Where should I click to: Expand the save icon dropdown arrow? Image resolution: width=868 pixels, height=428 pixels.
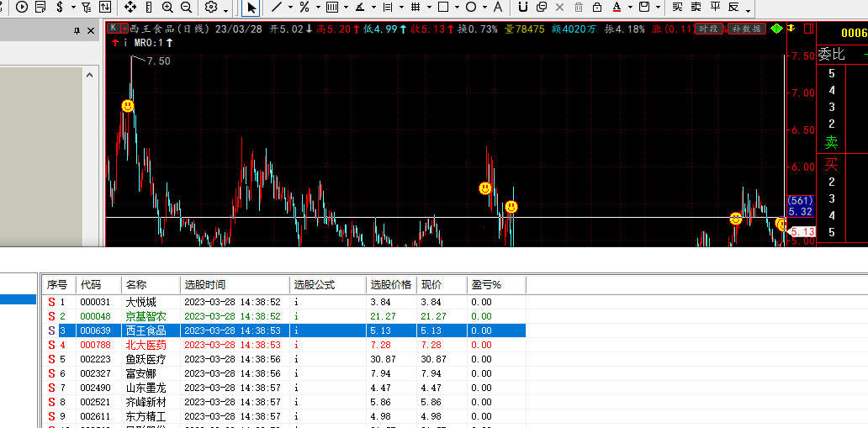658,8
